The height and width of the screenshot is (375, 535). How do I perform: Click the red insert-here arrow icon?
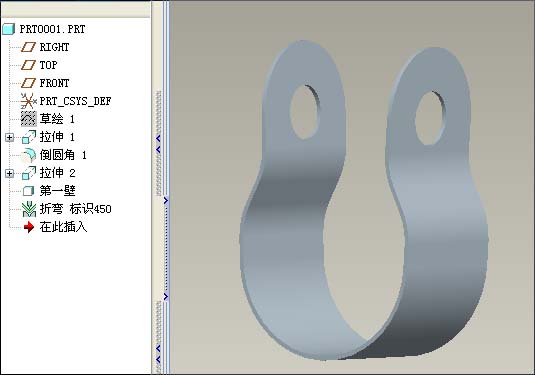click(x=29, y=227)
